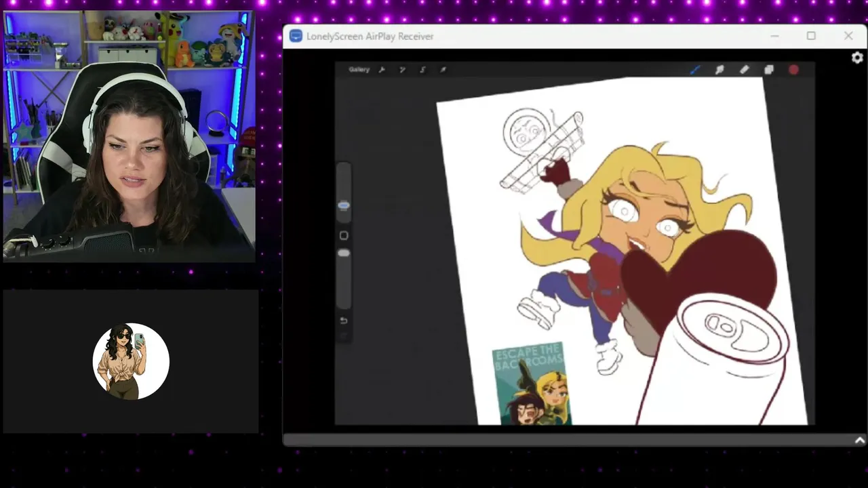Screen dimensions: 868x488
Task: Open the Adjustments magic wand menu
Action: click(402, 69)
